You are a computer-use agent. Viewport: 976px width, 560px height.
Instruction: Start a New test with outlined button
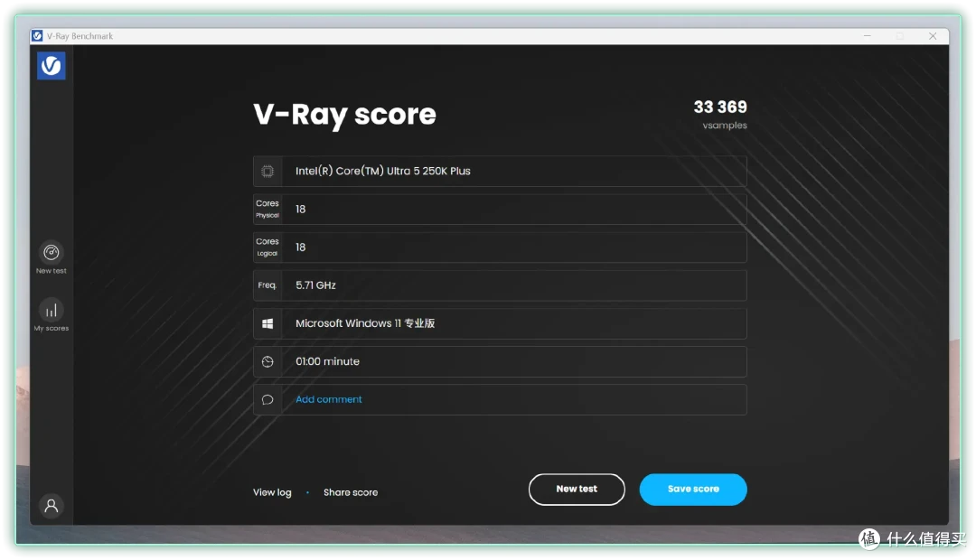click(x=577, y=489)
